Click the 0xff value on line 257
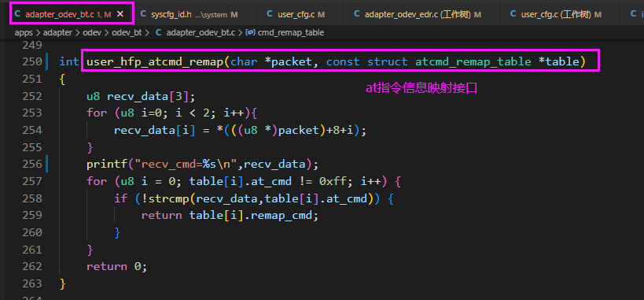This screenshot has width=644, height=300. (333, 181)
